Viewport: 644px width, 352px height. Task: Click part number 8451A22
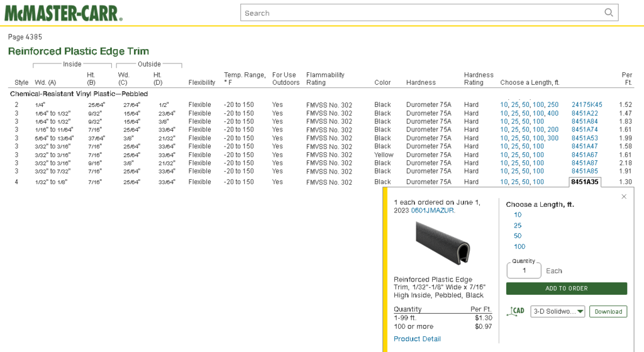pos(584,113)
